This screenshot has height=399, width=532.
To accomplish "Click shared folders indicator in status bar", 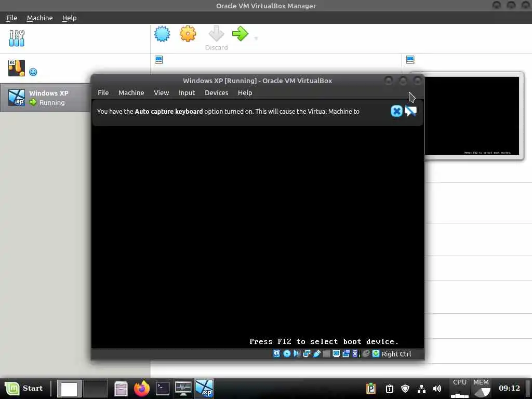I will (326, 354).
